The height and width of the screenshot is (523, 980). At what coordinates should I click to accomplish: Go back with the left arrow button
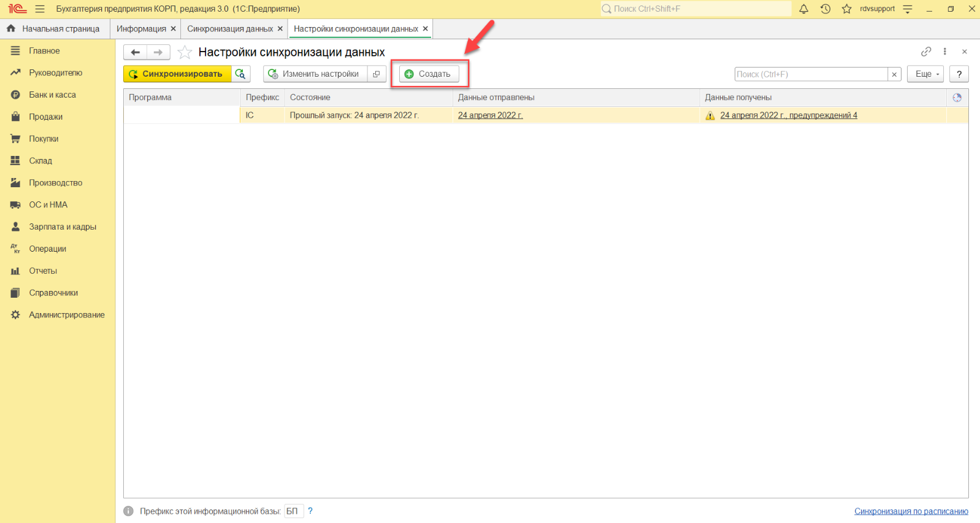coord(136,52)
